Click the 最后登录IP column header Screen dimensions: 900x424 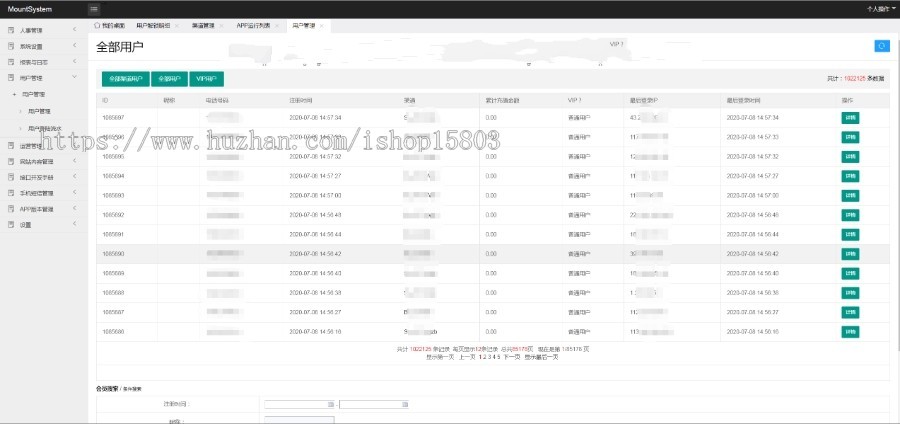643,100
